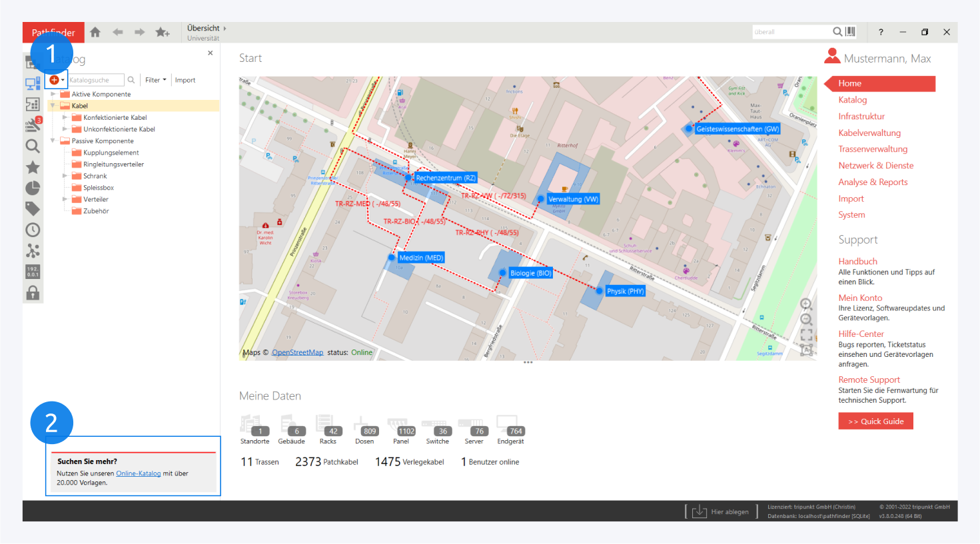The width and height of the screenshot is (980, 544).
Task: Open the red plus add dropdown
Action: [x=57, y=80]
